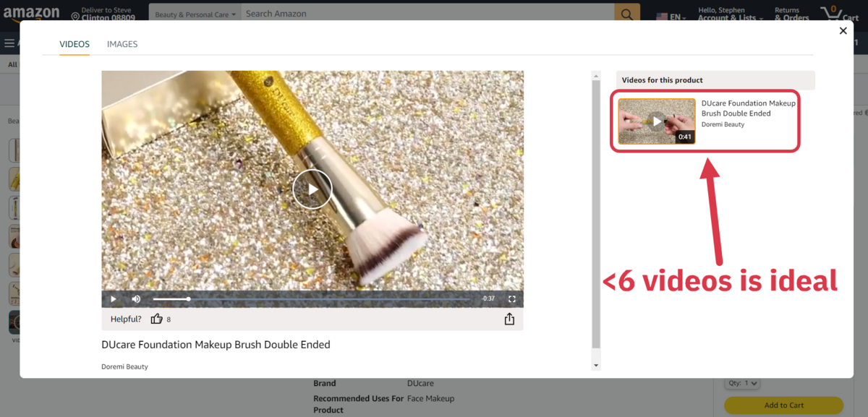This screenshot has height=417, width=868.
Task: Open DUcare brush video thumbnail in sidebar
Action: pyautogui.click(x=657, y=121)
